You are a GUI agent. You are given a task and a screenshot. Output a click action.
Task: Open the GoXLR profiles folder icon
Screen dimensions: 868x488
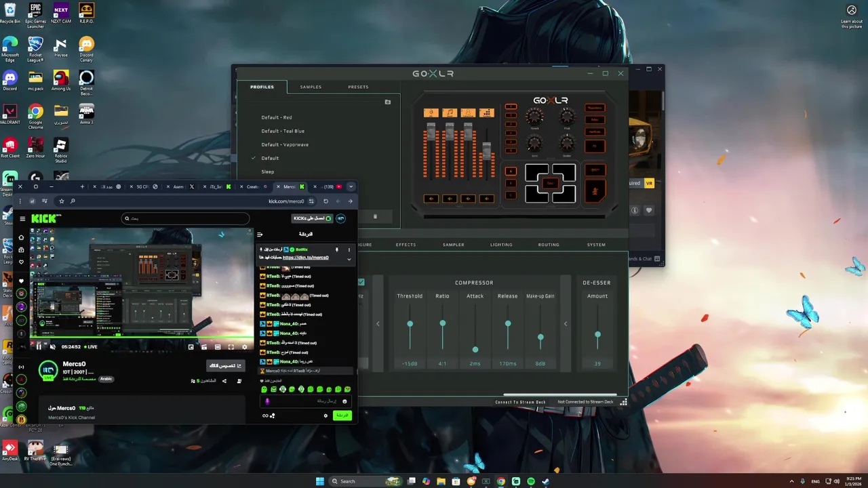388,102
